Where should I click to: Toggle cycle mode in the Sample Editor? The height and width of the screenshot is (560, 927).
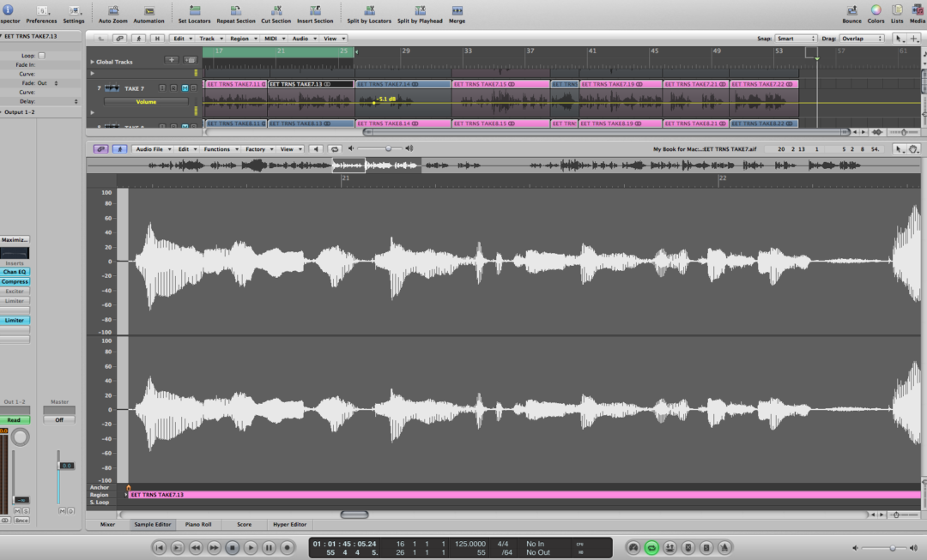tap(335, 149)
